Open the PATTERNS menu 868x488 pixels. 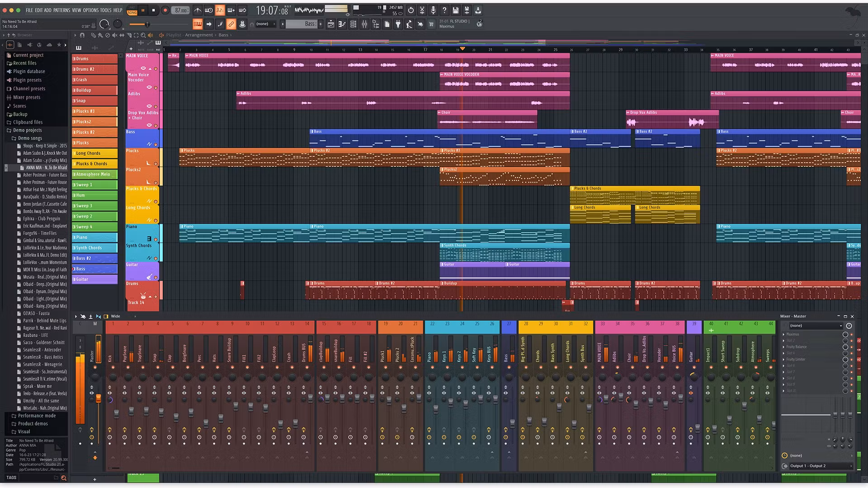point(61,10)
